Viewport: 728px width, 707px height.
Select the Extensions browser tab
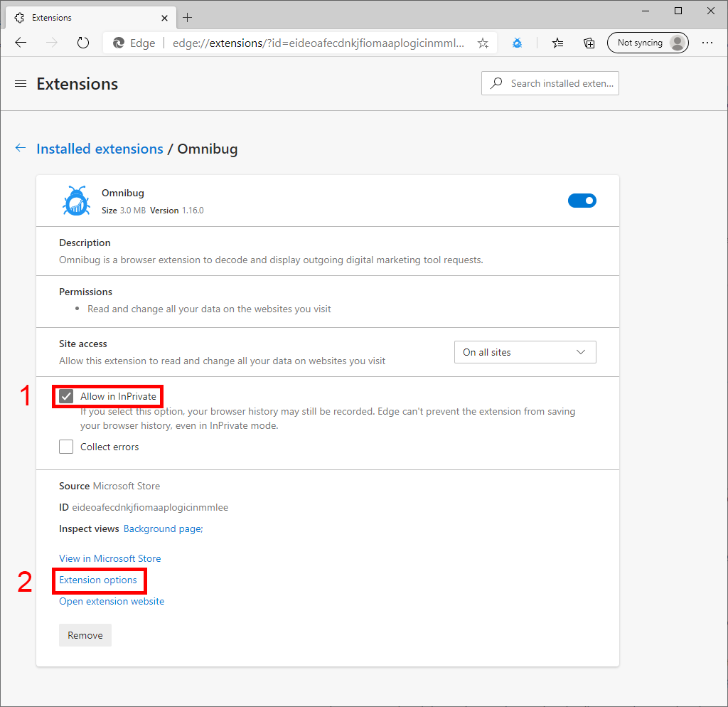click(x=92, y=18)
